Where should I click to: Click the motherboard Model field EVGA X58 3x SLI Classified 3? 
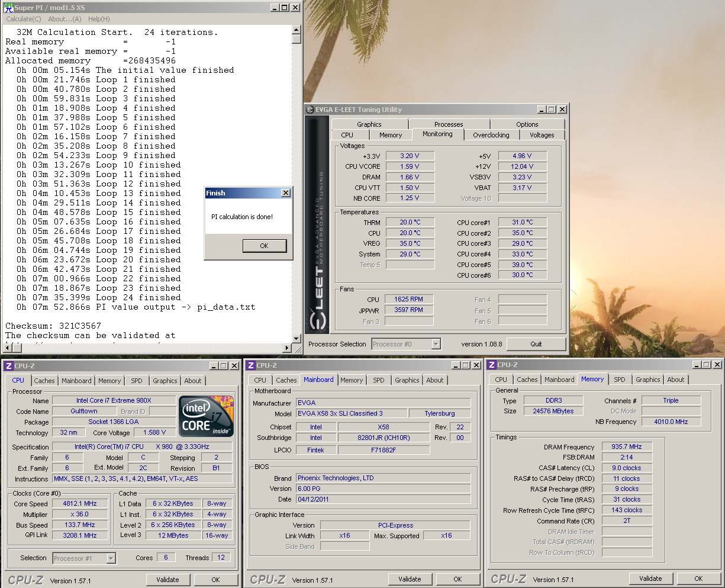click(351, 413)
